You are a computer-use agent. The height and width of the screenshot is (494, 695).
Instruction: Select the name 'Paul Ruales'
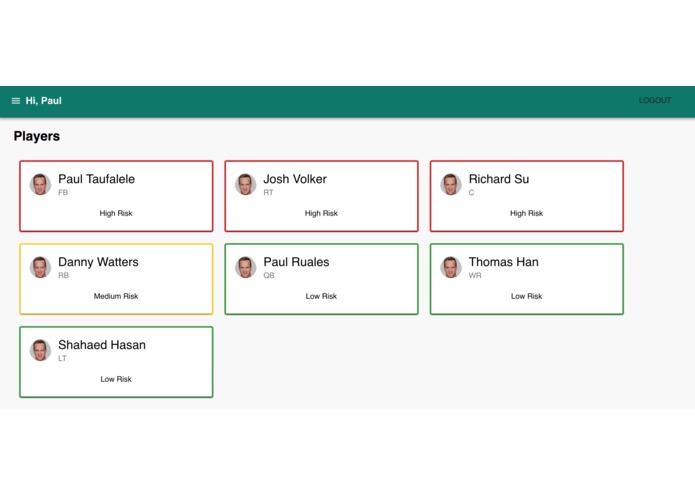pyautogui.click(x=296, y=262)
